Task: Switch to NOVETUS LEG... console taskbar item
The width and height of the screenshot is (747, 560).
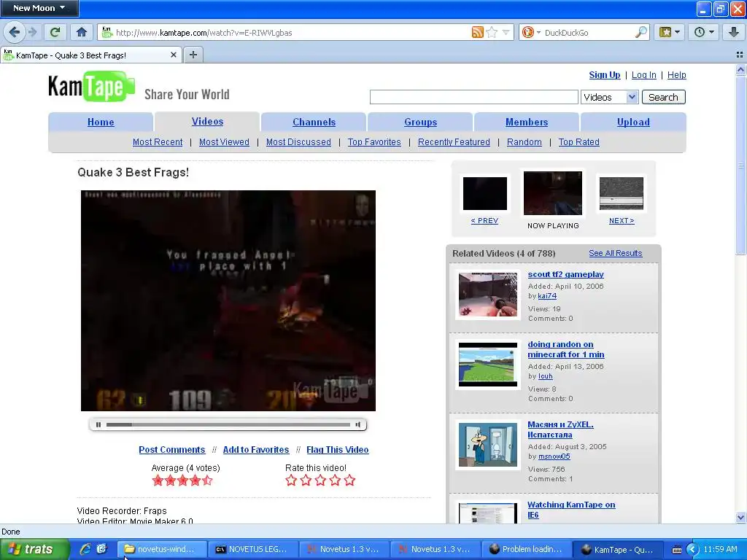Action: coord(253,549)
